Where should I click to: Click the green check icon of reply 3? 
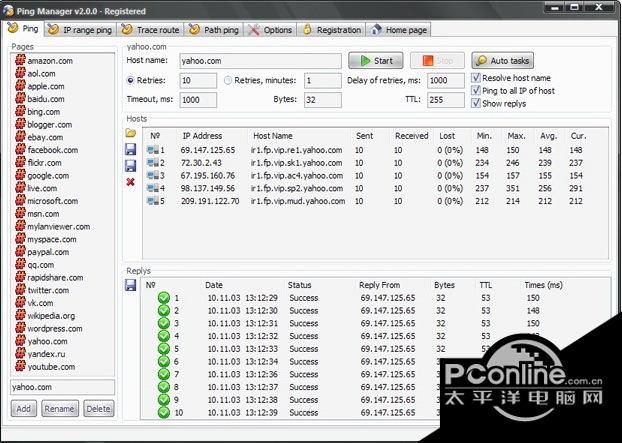(x=163, y=323)
